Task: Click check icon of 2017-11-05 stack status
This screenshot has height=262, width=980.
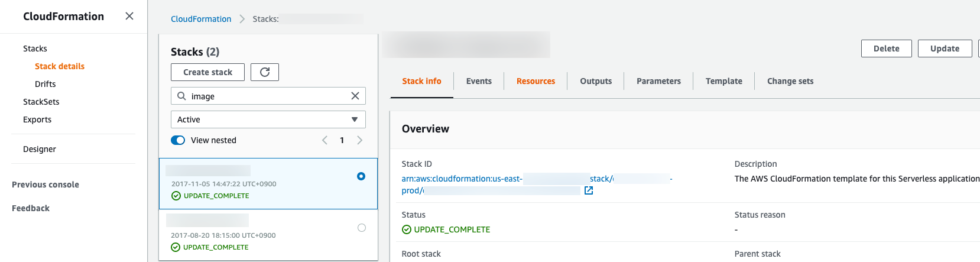Action: [x=176, y=196]
